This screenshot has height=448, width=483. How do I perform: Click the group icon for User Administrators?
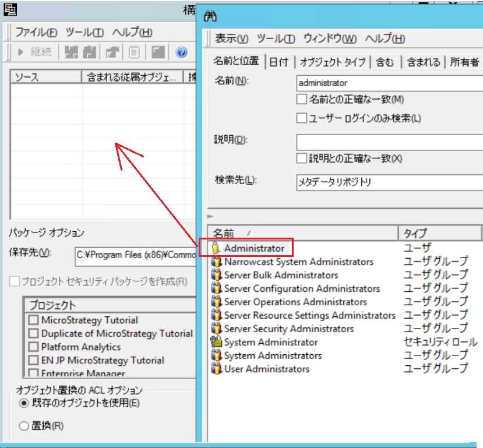point(216,369)
